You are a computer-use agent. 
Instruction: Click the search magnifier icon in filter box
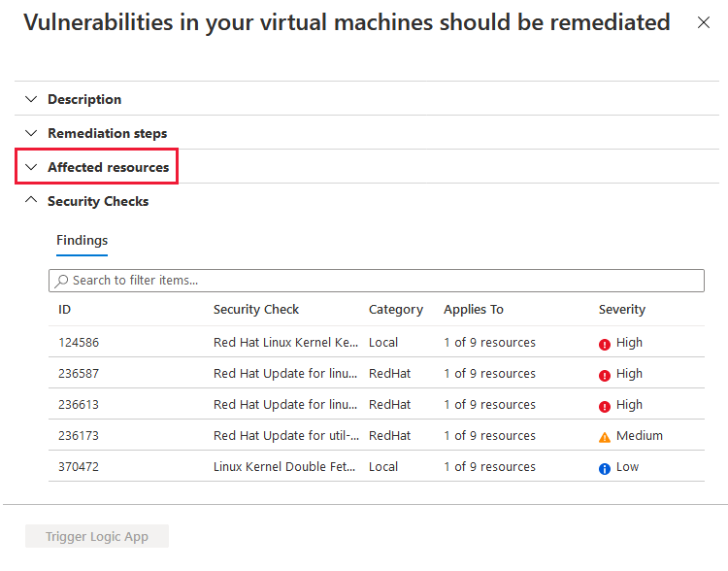(61, 281)
